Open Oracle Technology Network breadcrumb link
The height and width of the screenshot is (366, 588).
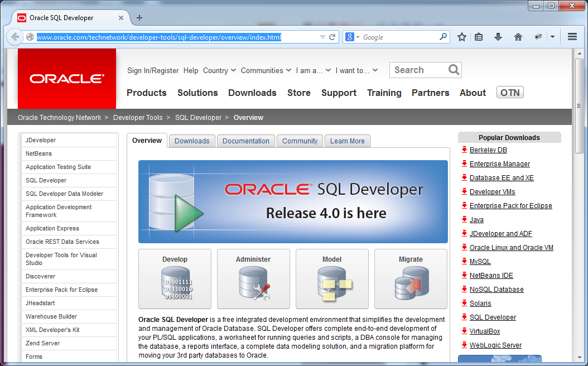59,117
